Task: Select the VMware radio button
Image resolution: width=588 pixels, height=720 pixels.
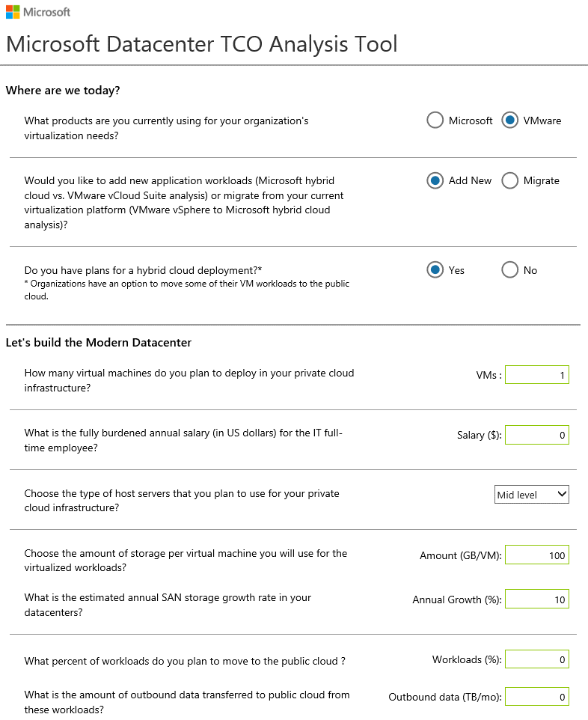Action: tap(509, 120)
